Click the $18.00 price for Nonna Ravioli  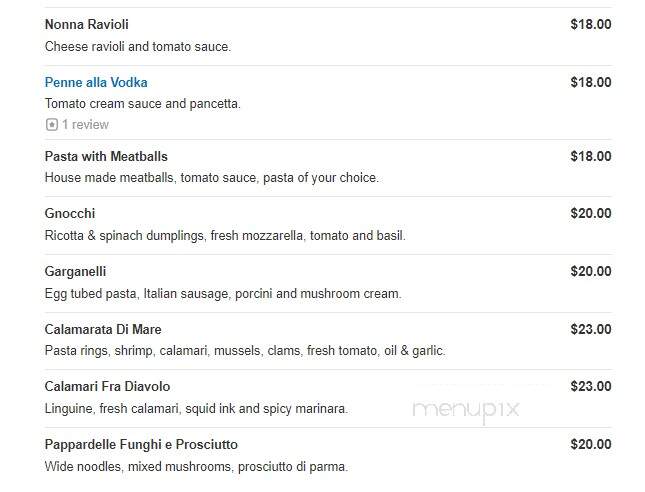[x=591, y=24]
